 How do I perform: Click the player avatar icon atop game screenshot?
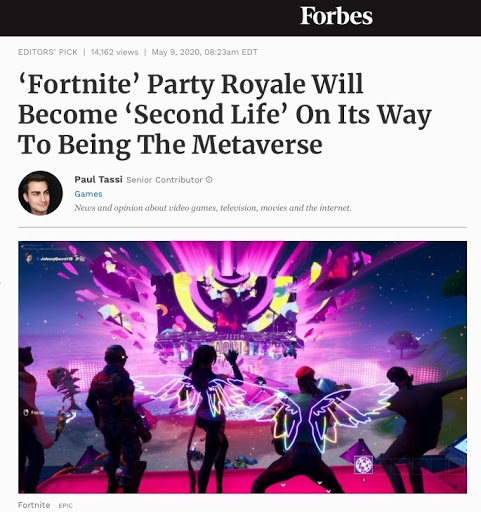(x=29, y=258)
